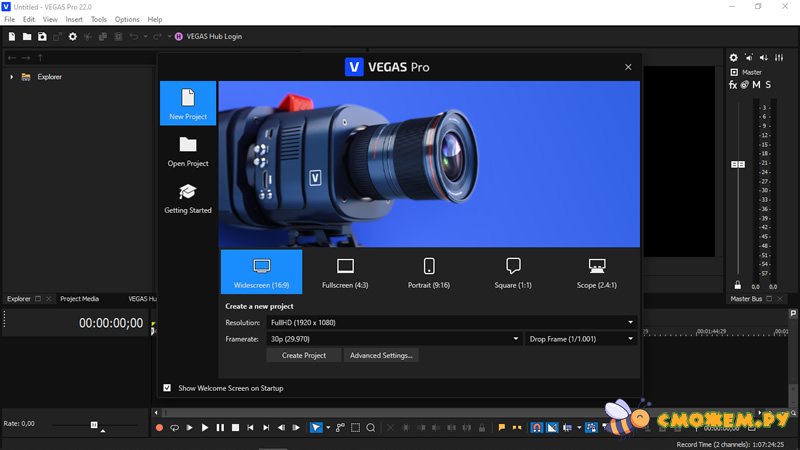Choose the Square (1:1) aspect preset

(x=513, y=272)
